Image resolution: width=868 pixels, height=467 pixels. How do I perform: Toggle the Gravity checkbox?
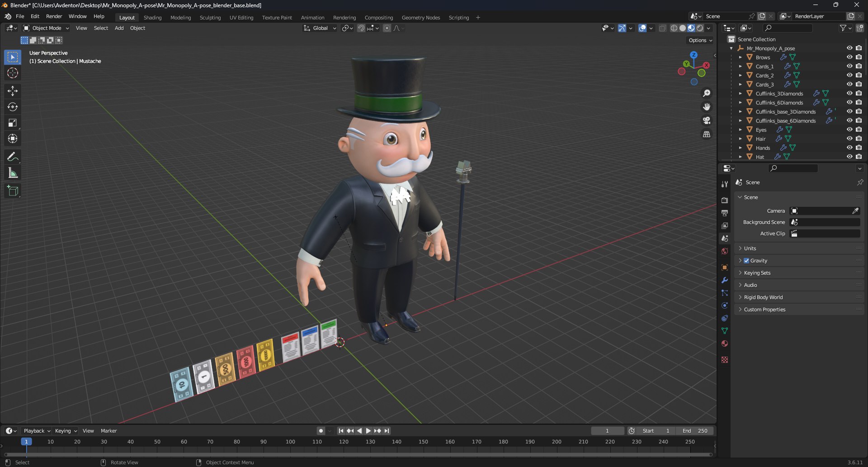[x=746, y=261]
